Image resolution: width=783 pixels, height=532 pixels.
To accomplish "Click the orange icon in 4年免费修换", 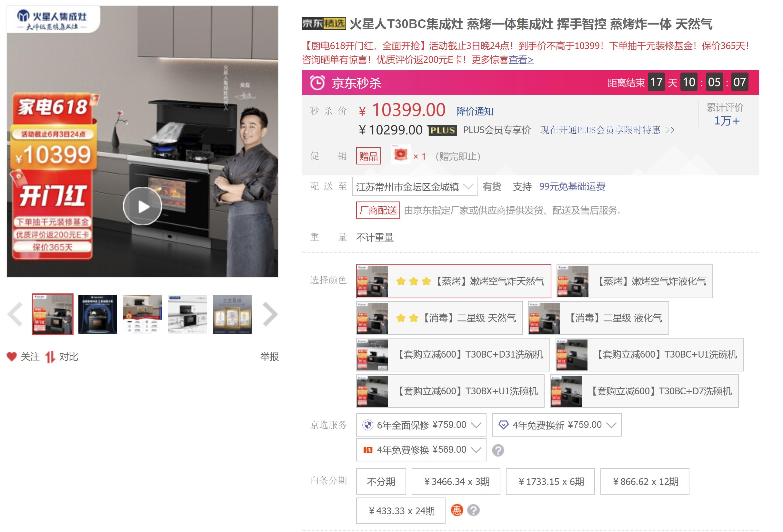I will click(367, 450).
